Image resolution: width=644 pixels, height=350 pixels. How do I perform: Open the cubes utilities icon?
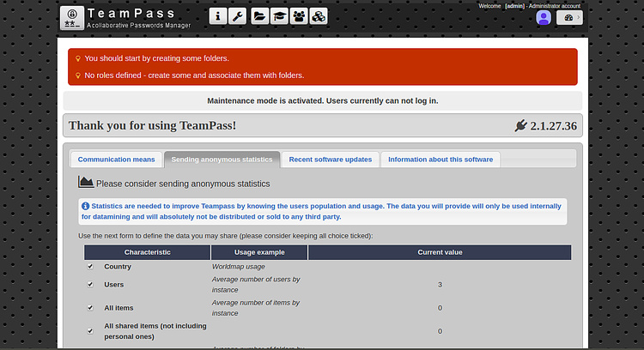point(319,16)
